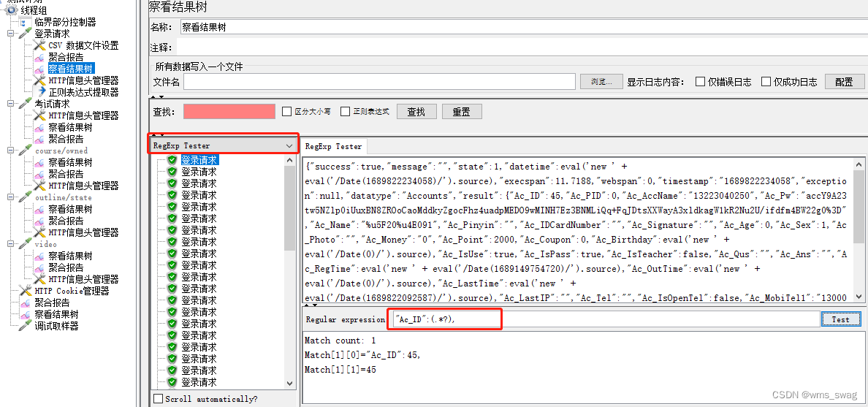This screenshot has height=407, width=868.
Task: Open the HTTP Cookie管理器 wrench icon
Action: (26, 291)
